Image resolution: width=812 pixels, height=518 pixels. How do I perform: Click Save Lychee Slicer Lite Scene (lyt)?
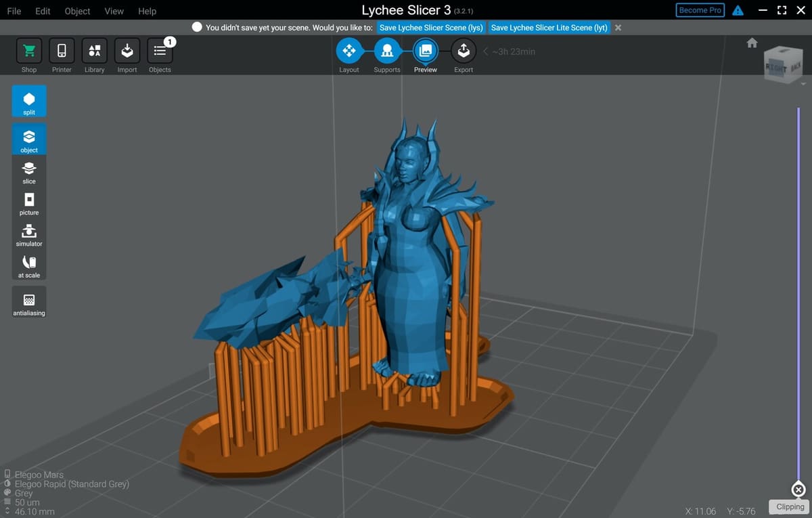(549, 28)
